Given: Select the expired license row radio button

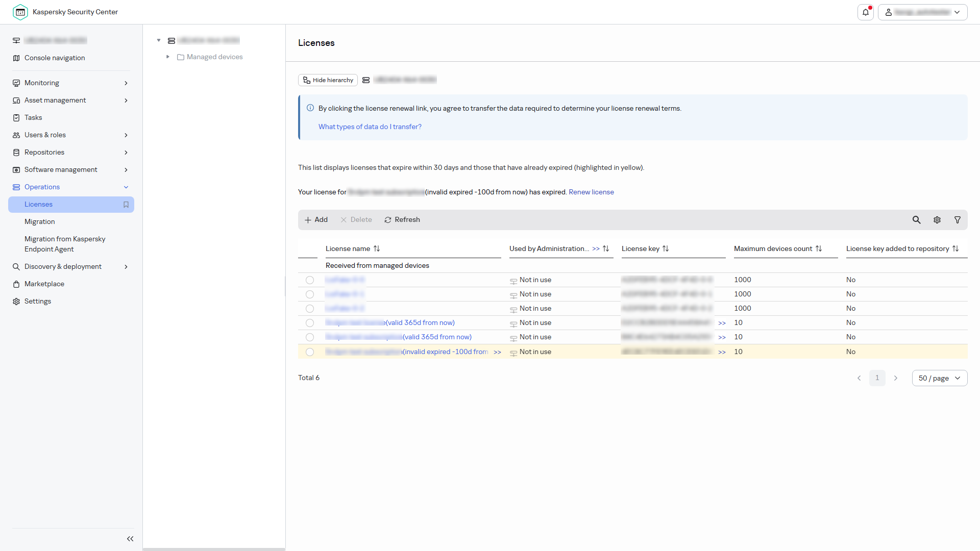Looking at the screenshot, I should (310, 352).
